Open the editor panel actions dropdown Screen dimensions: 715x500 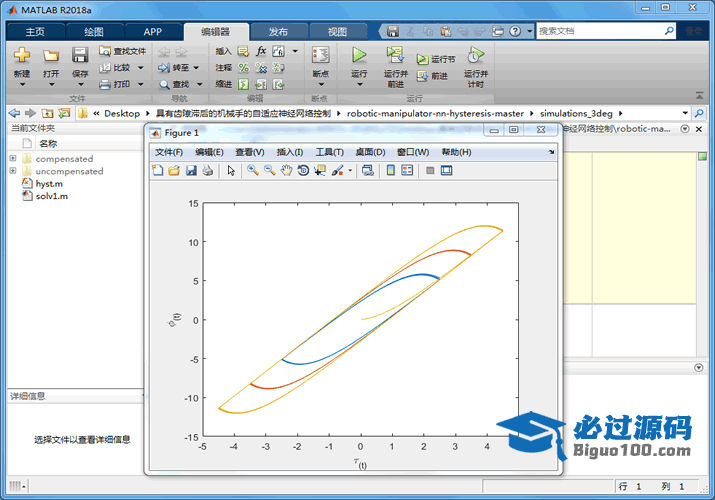pos(685,129)
